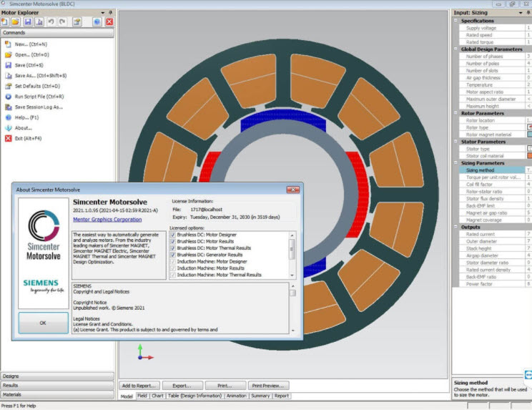
Task: Expand the Results section bar
Action: coord(57,385)
